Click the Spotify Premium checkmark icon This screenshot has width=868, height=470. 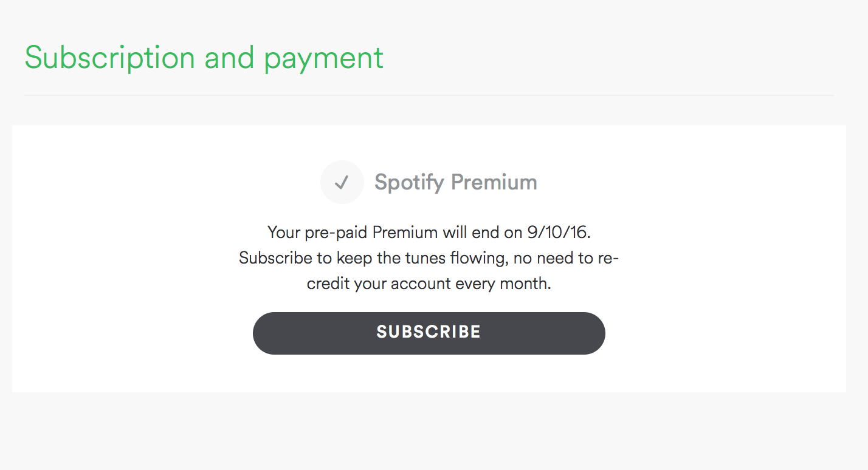(x=342, y=182)
